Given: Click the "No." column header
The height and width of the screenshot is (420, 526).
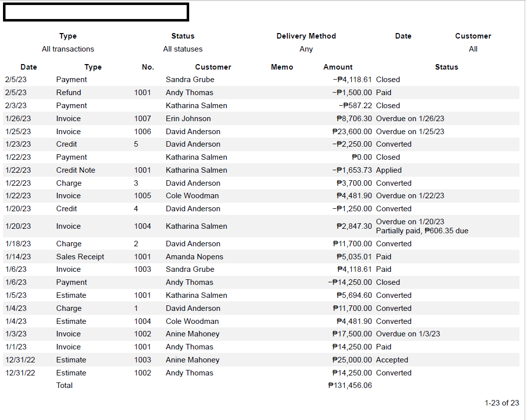Looking at the screenshot, I should pyautogui.click(x=148, y=67).
